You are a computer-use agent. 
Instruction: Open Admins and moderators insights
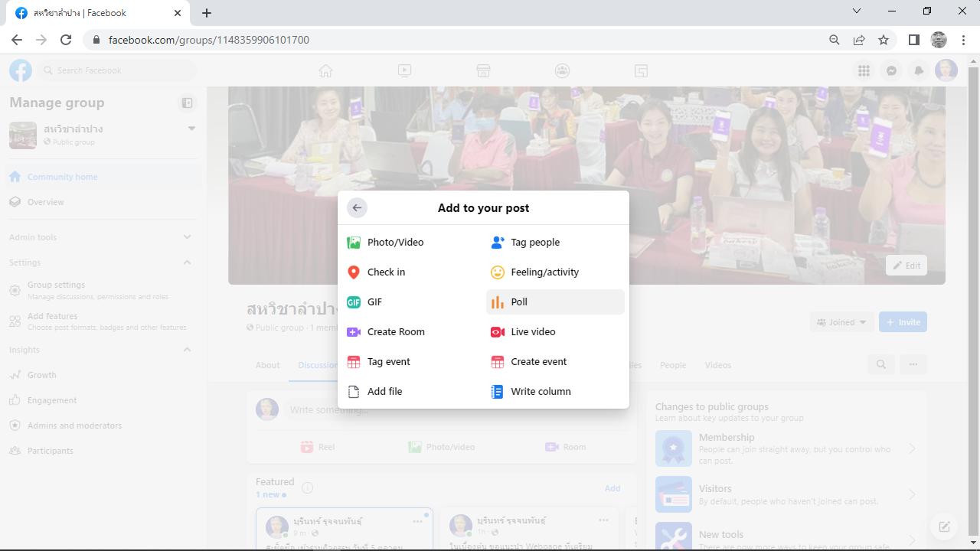(103, 425)
